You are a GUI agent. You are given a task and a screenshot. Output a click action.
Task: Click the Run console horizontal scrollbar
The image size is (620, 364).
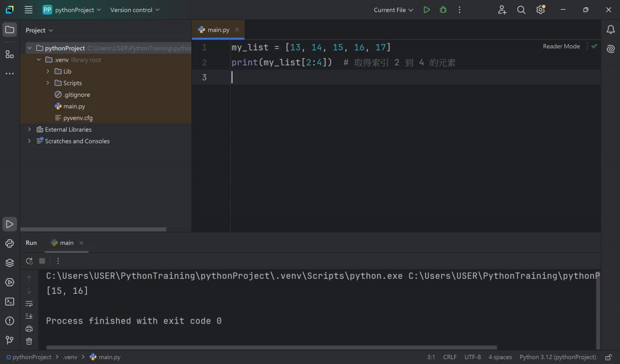point(271,348)
